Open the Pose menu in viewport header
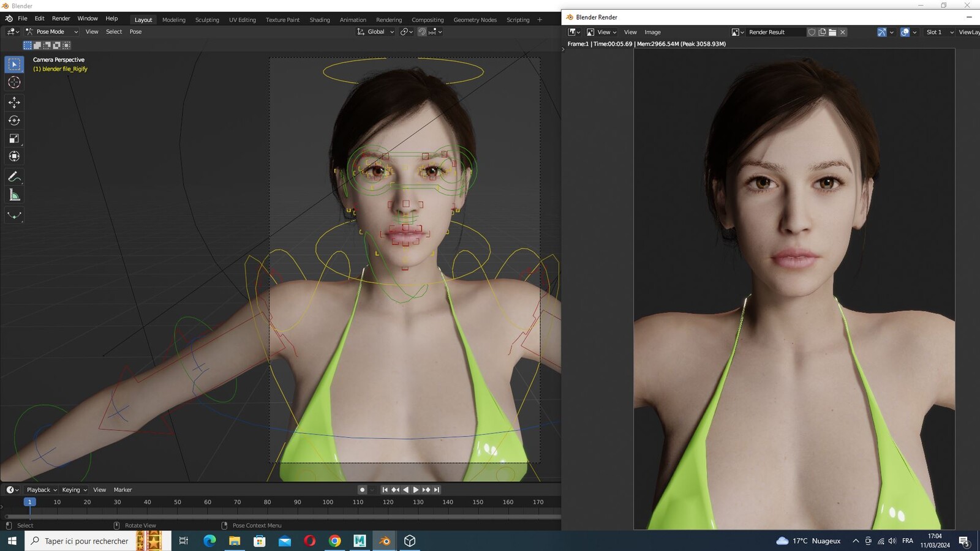The image size is (980, 551). [135, 32]
